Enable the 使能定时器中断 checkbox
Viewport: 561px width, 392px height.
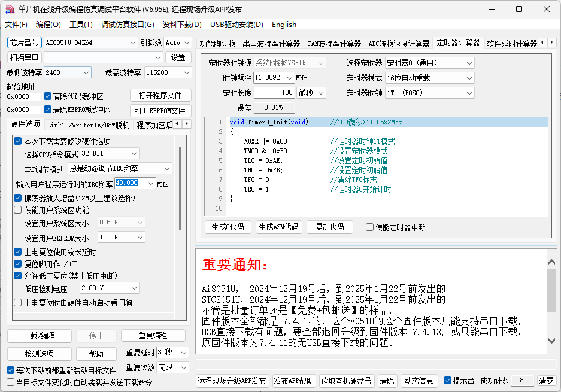[x=369, y=227]
